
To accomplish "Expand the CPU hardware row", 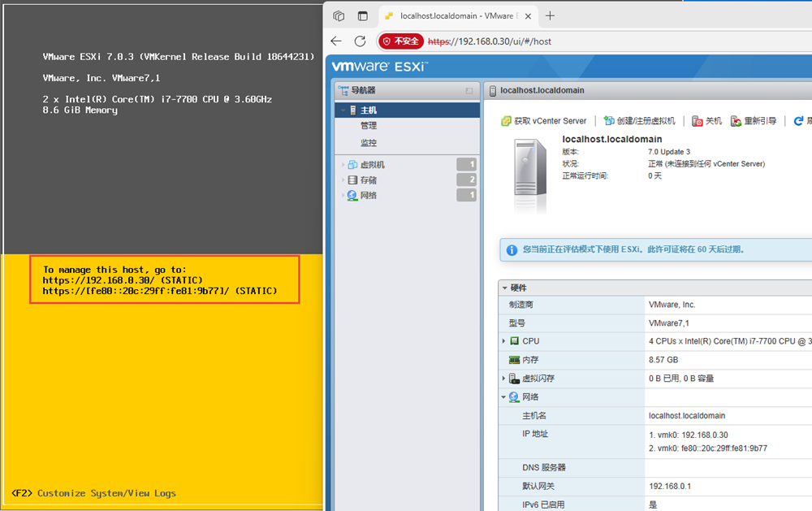I will click(x=504, y=341).
